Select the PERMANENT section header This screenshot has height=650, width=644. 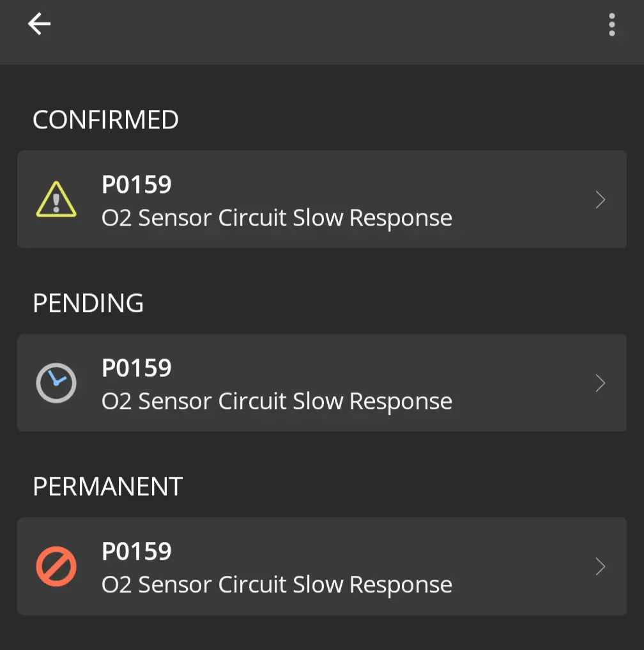pyautogui.click(x=107, y=487)
